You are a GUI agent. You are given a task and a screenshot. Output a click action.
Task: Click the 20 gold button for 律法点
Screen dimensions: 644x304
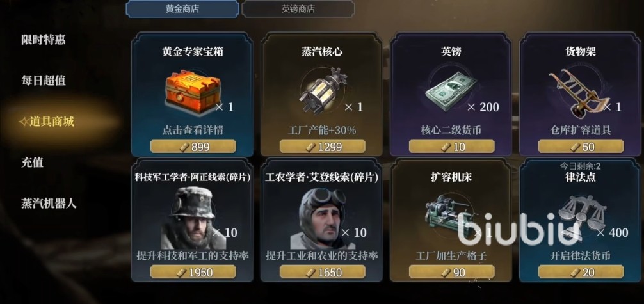tap(581, 272)
